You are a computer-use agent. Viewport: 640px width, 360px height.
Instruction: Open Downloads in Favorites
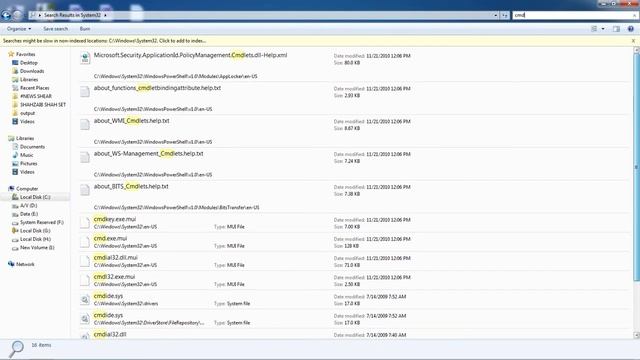(32, 71)
